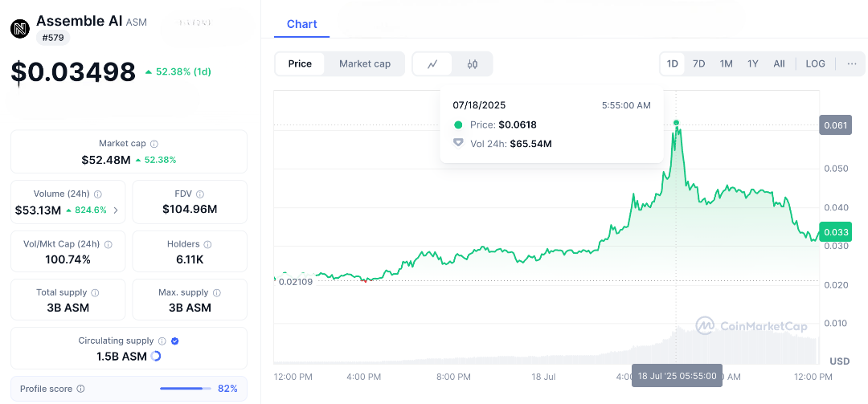The width and height of the screenshot is (868, 404).
Task: Click the 1.5B ASM circulating supply value
Action: point(121,357)
